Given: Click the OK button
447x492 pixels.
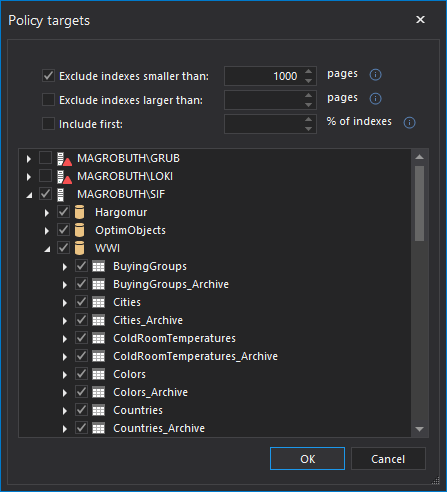Looking at the screenshot, I should pyautogui.click(x=307, y=459).
